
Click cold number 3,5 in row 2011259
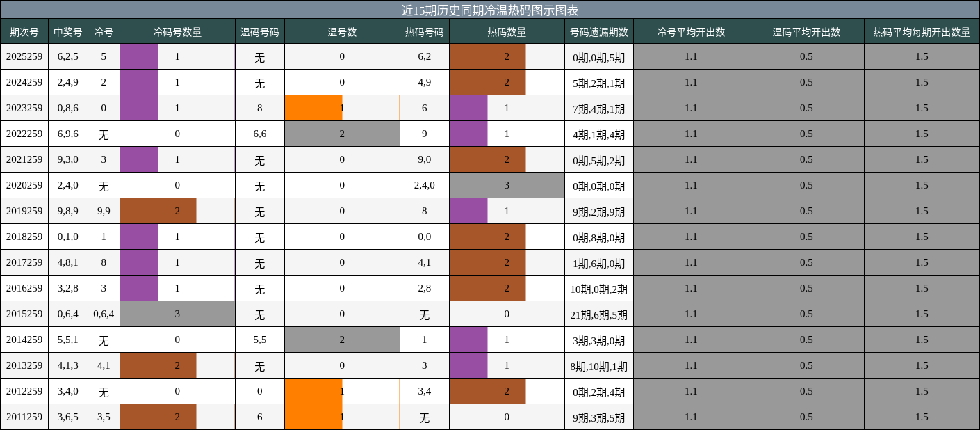tap(104, 417)
